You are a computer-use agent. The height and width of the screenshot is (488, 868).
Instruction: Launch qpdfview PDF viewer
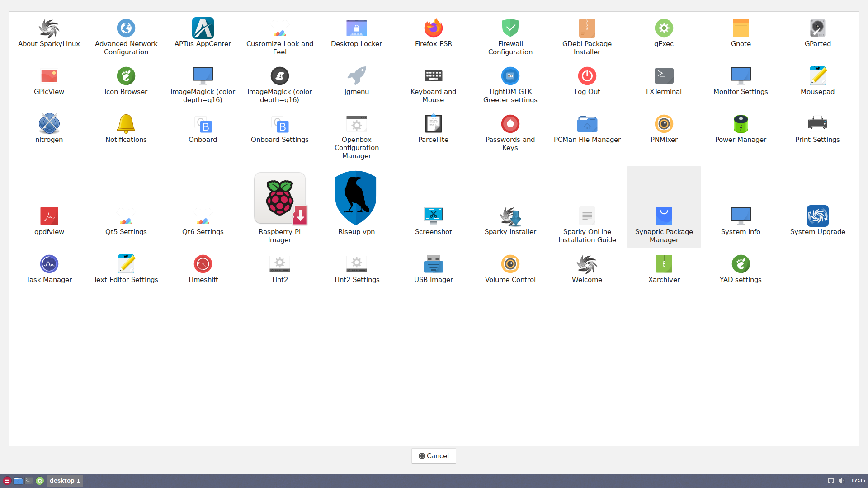(49, 221)
